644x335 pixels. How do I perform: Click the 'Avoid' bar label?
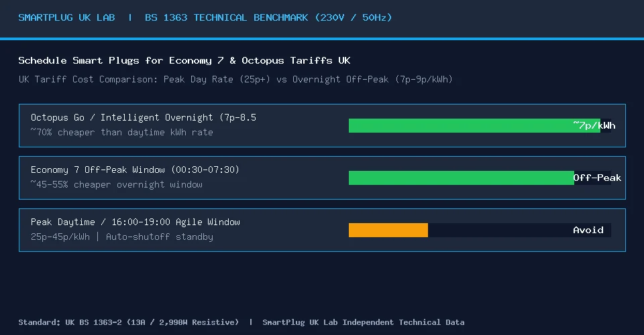(x=588, y=230)
